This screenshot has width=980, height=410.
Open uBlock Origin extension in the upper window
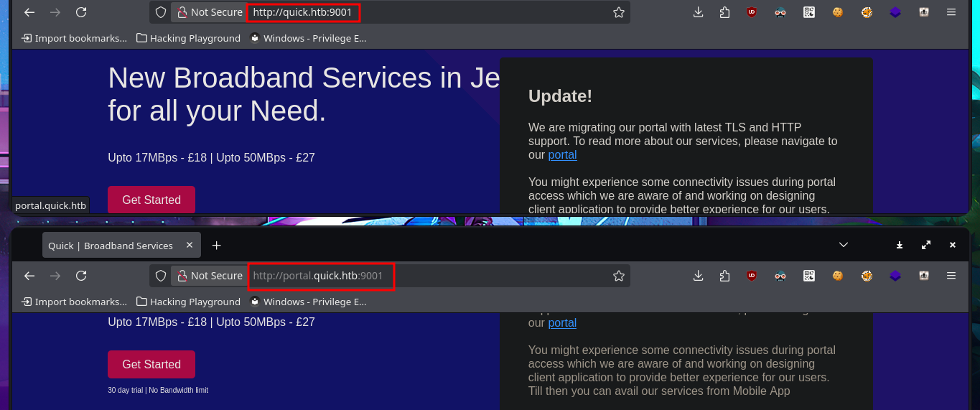[x=752, y=12]
